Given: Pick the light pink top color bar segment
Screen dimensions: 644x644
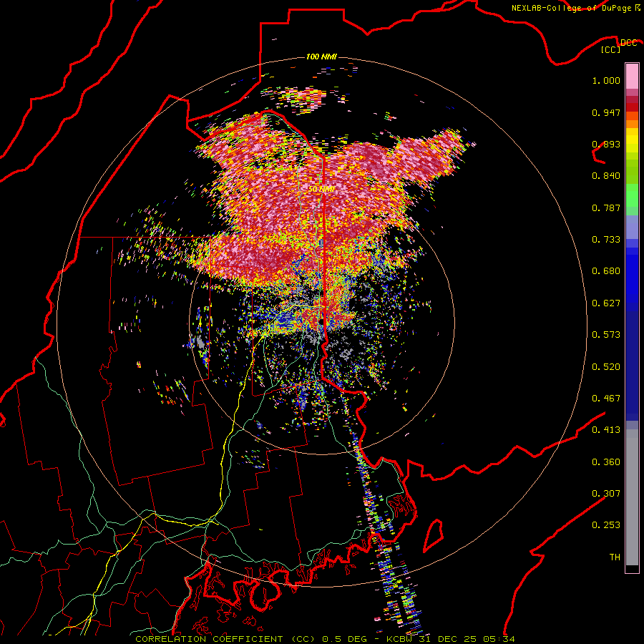Looking at the screenshot, I should [632, 76].
